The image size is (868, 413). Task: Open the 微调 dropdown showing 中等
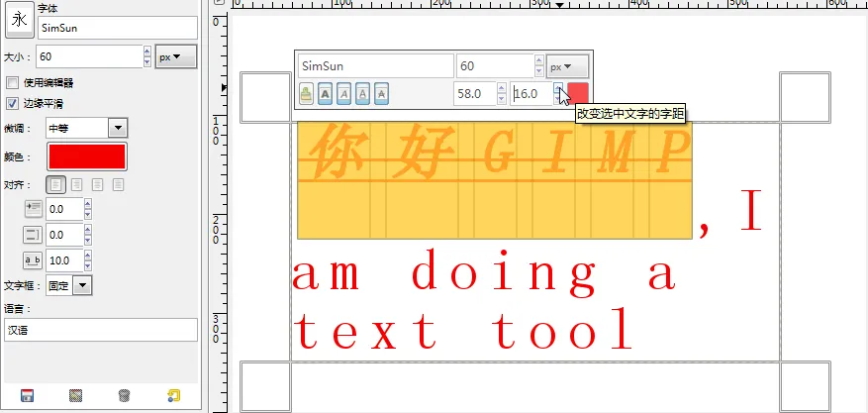[86, 129]
